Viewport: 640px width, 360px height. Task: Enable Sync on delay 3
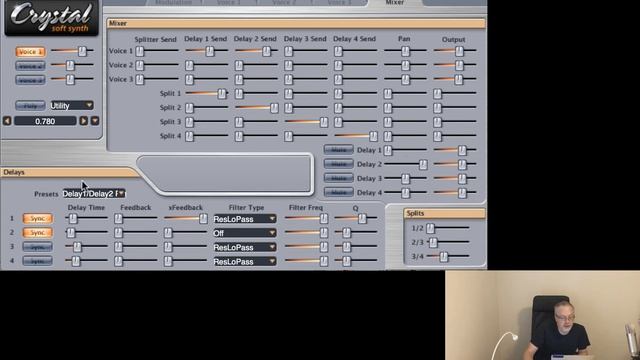(x=38, y=247)
